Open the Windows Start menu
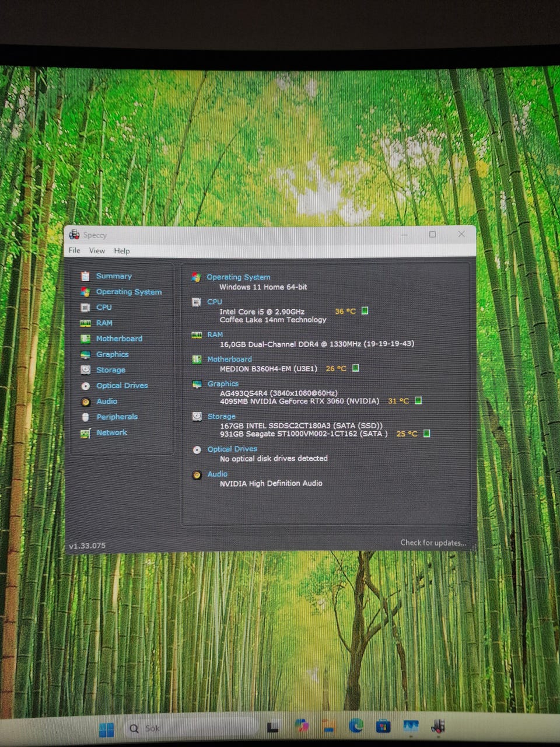This screenshot has height=747, width=560. 106,729
